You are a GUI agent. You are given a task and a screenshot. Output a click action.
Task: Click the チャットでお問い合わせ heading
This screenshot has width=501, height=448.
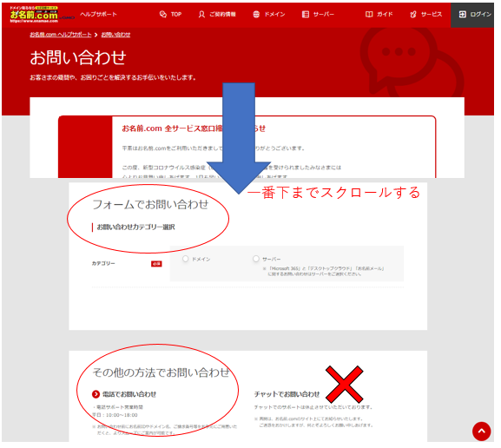[287, 394]
